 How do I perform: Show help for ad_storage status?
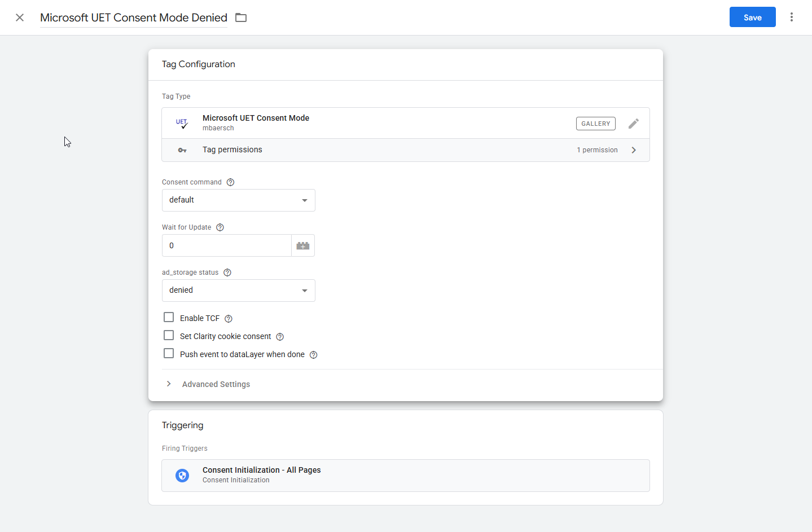coord(227,272)
